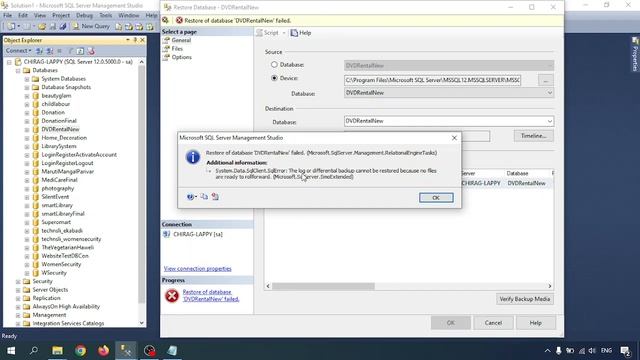Click Verify Backup Media button

tap(524, 299)
